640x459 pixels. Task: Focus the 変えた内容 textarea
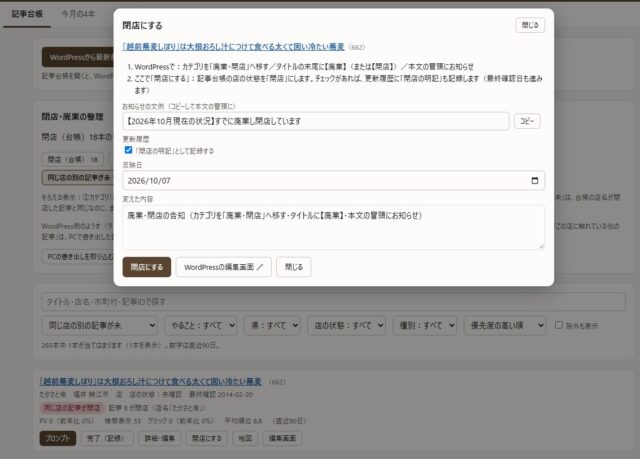[x=333, y=227]
